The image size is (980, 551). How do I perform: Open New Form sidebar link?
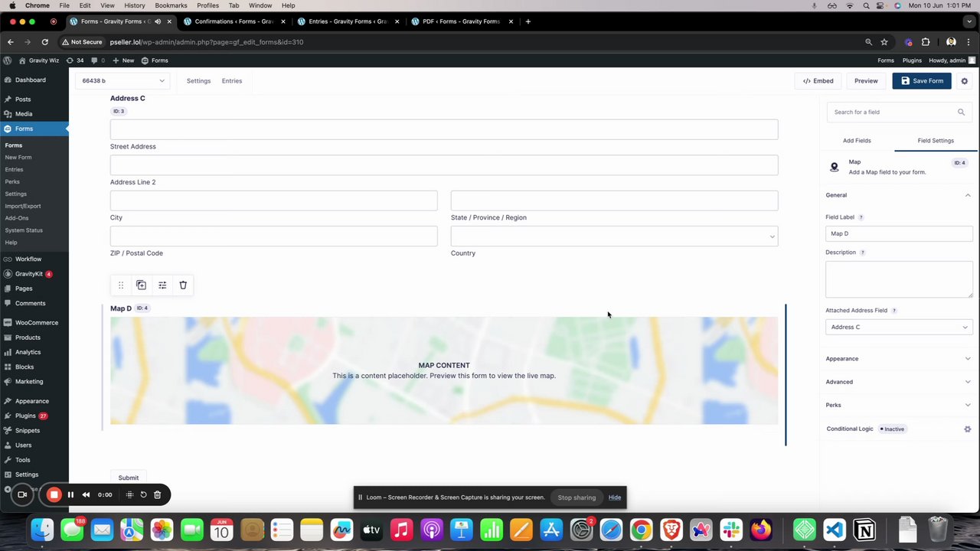click(18, 157)
